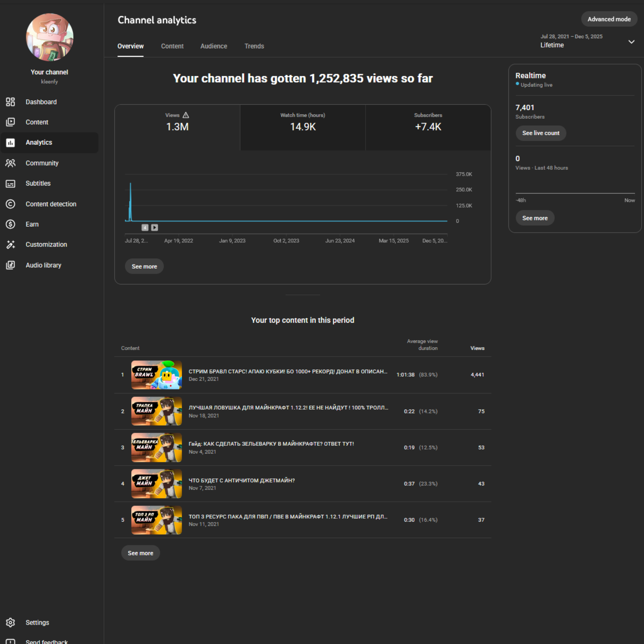Open the Brawl Stars stream thumbnail
The image size is (644, 644).
156,375
